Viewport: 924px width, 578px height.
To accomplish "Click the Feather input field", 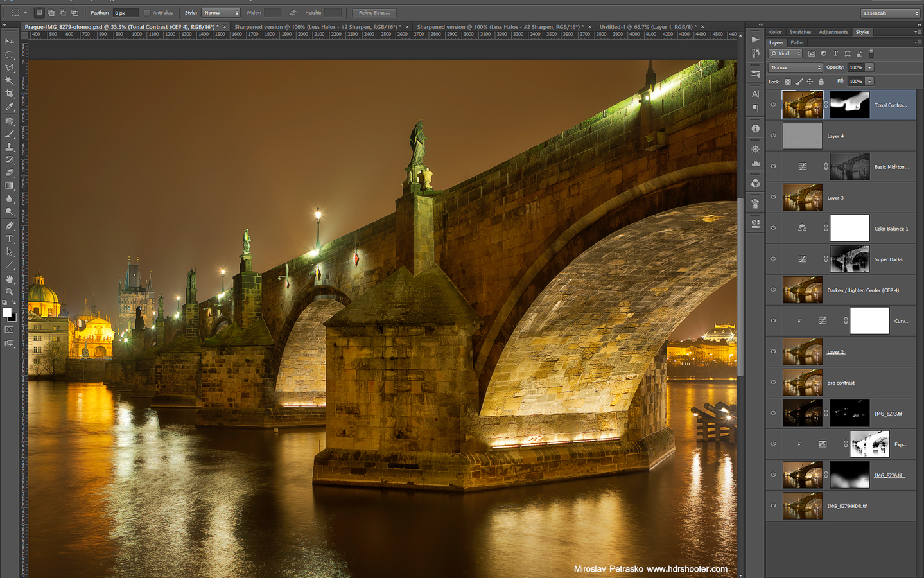I will 125,13.
